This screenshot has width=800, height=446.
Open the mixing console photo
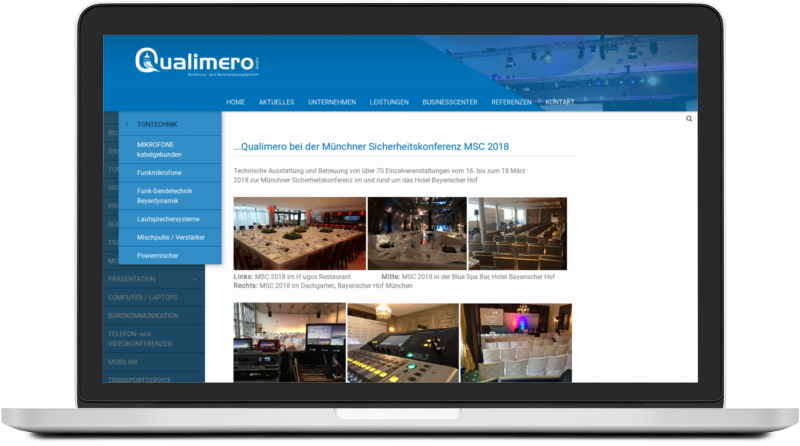tap(403, 342)
